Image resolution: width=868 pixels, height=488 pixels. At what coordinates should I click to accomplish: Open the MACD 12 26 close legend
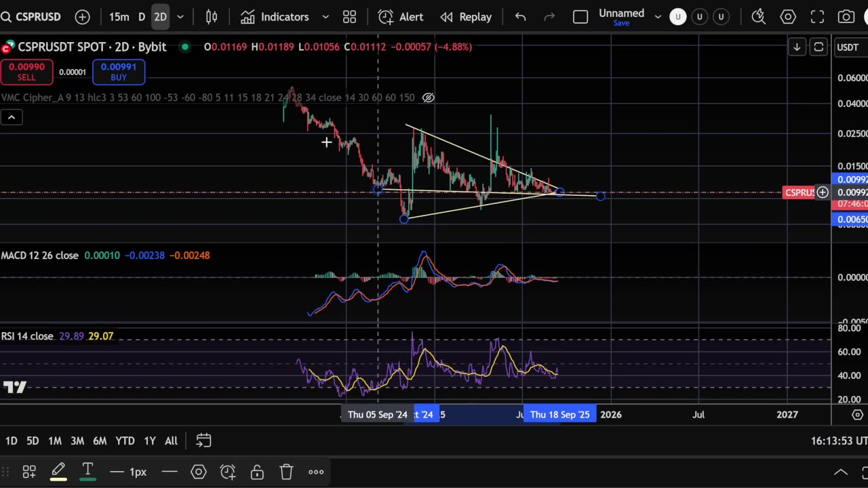click(x=40, y=256)
